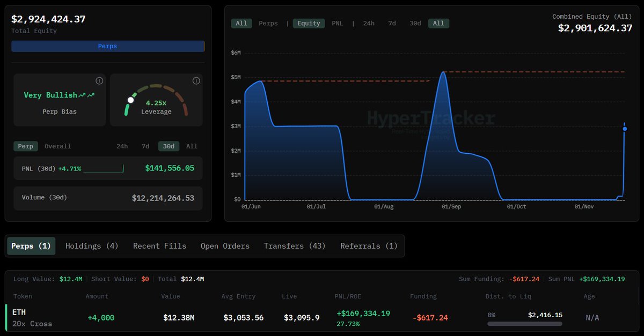Enable the PNL metric on the chart
644x336 pixels.
(x=338, y=23)
